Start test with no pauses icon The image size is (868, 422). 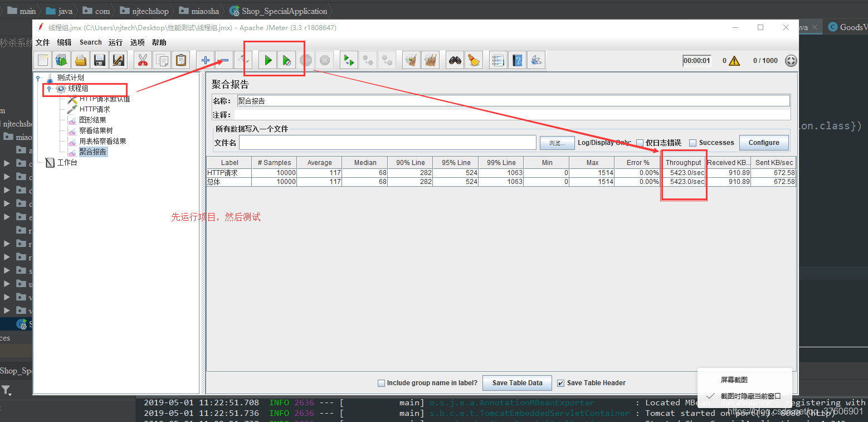pos(286,60)
